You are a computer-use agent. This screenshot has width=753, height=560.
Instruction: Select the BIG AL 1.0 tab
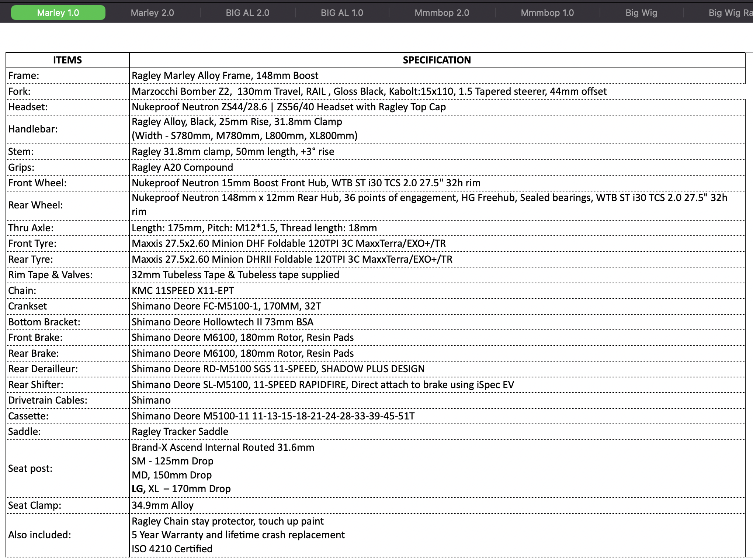coord(342,13)
